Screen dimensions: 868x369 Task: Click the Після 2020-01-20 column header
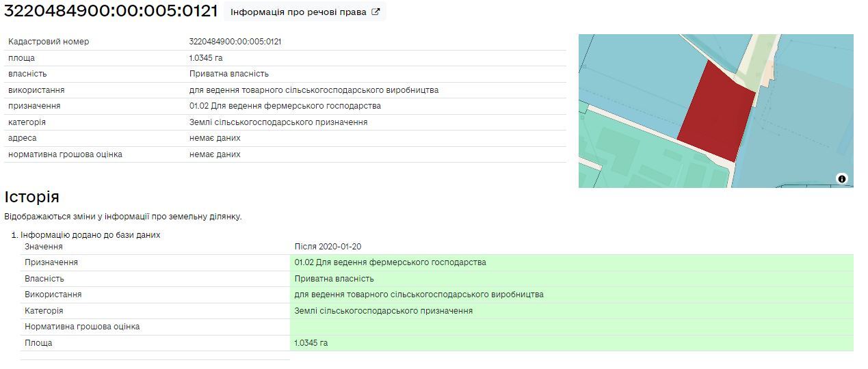[328, 247]
